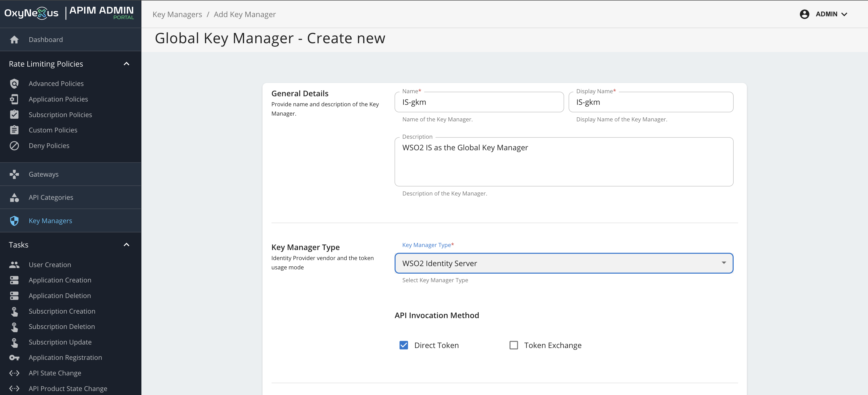Click the Gateways icon in sidebar
This screenshot has width=868, height=395.
(14, 174)
